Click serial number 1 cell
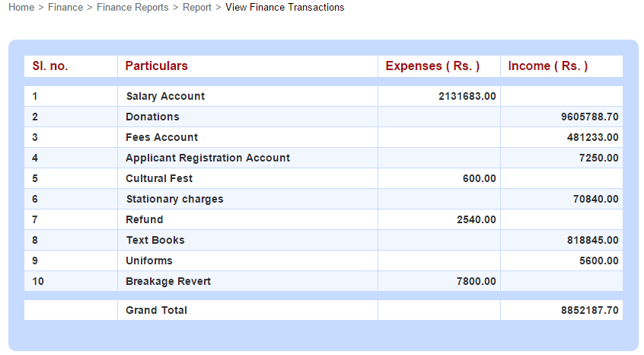 coord(71,96)
